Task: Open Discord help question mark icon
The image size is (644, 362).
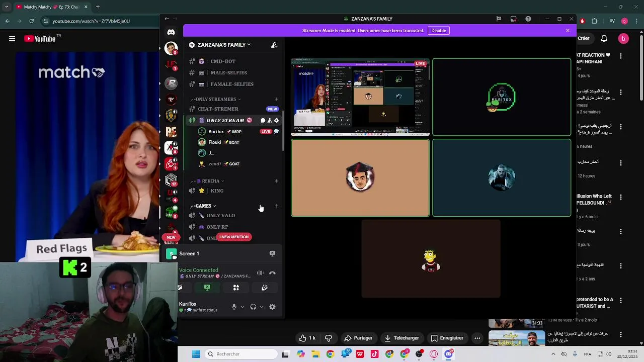Action: (528, 19)
